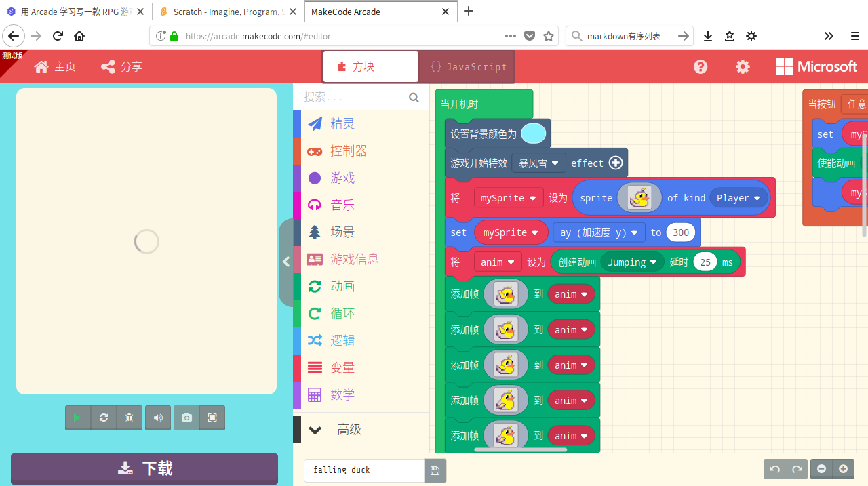Viewport: 868px width, 486px height.
Task: Open the Jumping animation dropdown
Action: 632,262
